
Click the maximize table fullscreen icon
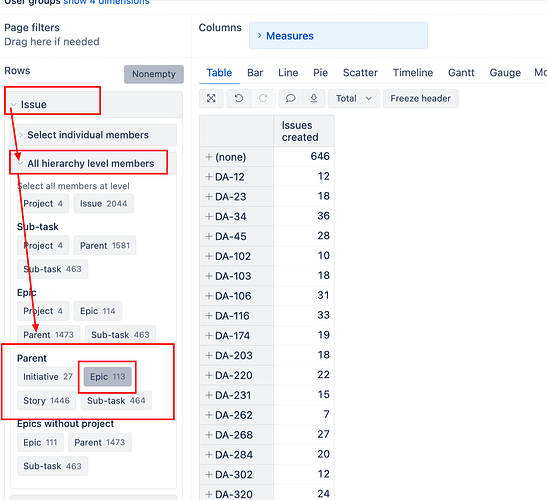pos(211,98)
